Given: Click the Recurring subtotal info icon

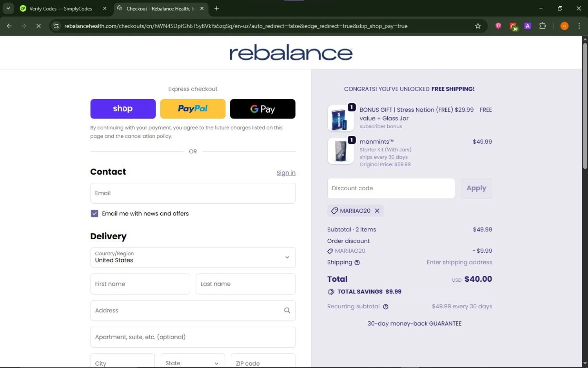Looking at the screenshot, I should point(386,307).
